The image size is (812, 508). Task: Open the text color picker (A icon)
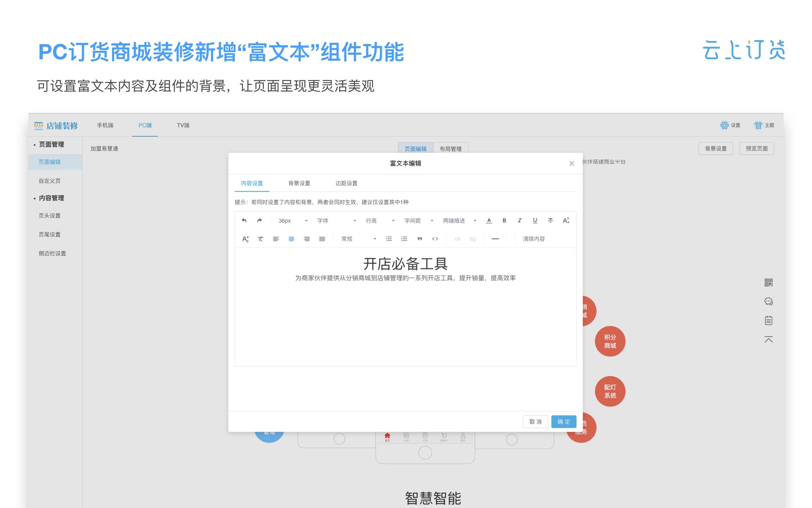point(489,221)
